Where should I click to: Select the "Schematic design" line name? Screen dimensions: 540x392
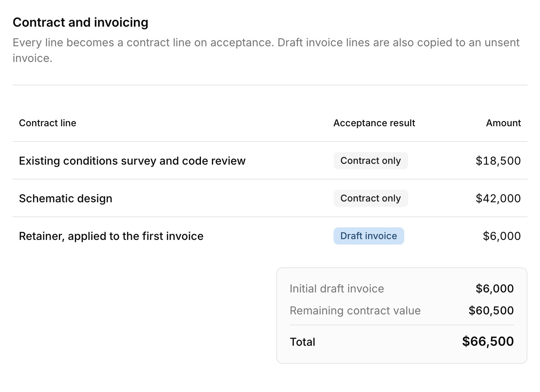click(x=66, y=198)
